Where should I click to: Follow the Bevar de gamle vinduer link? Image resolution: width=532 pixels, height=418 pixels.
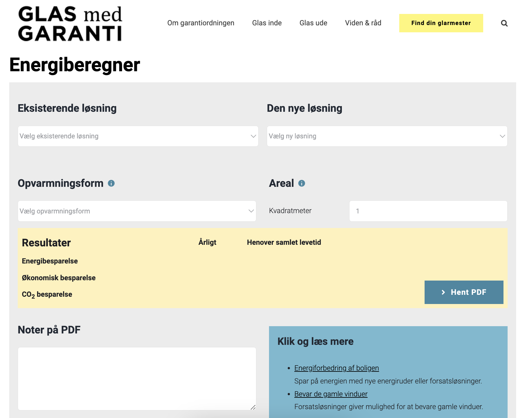331,394
